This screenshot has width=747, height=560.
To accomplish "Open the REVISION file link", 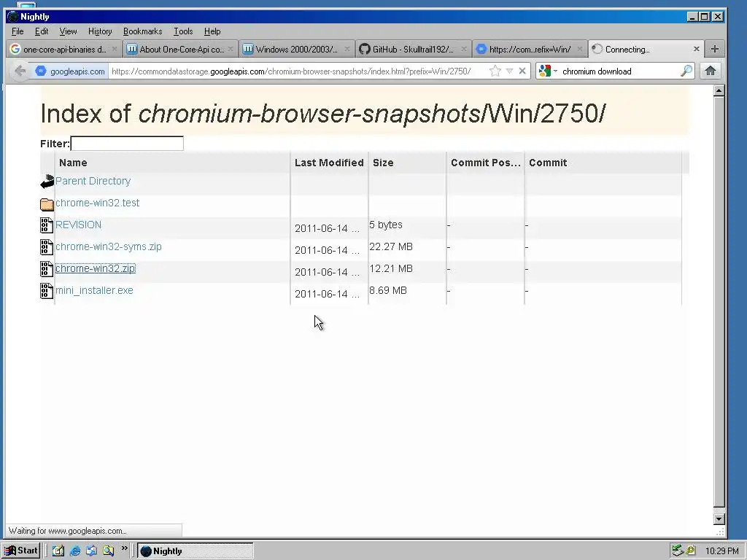I will (78, 225).
